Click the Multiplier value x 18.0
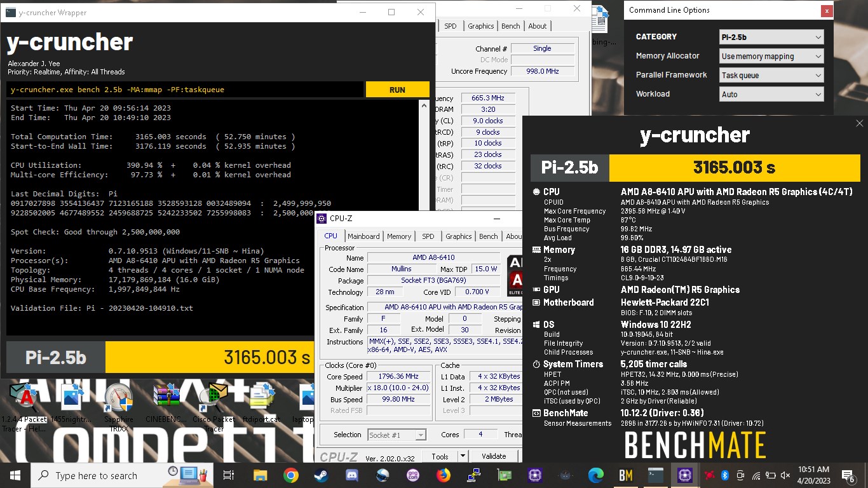The image size is (868, 488). [x=399, y=388]
